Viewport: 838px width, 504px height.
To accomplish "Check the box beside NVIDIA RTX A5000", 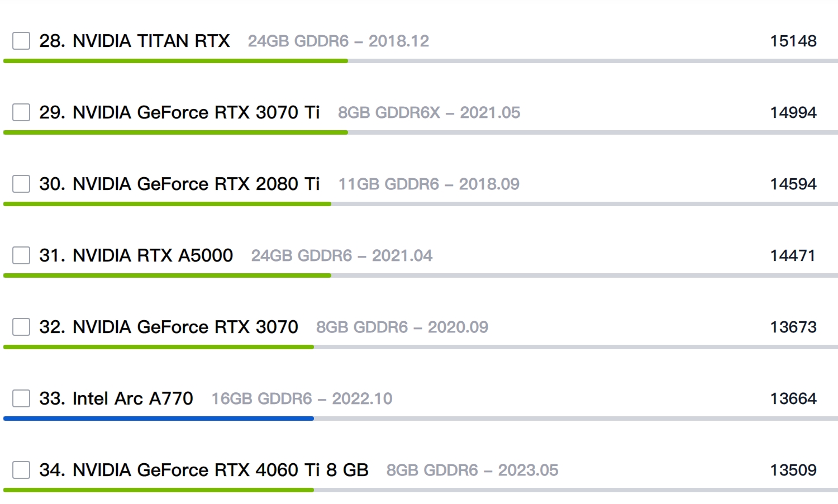I will pyautogui.click(x=21, y=255).
